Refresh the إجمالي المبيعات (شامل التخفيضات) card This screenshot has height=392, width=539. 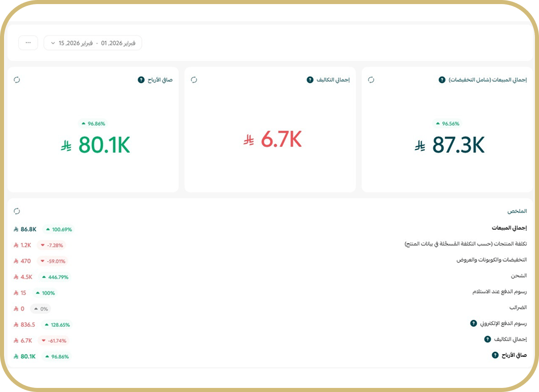[371, 80]
